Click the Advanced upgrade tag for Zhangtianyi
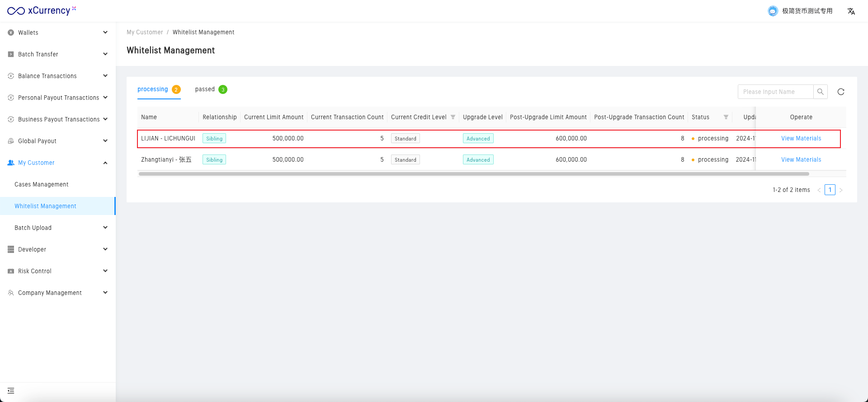 [x=478, y=160]
